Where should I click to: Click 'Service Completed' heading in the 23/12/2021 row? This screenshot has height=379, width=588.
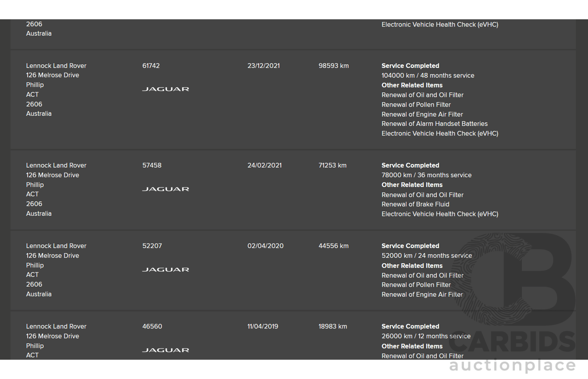(x=410, y=66)
